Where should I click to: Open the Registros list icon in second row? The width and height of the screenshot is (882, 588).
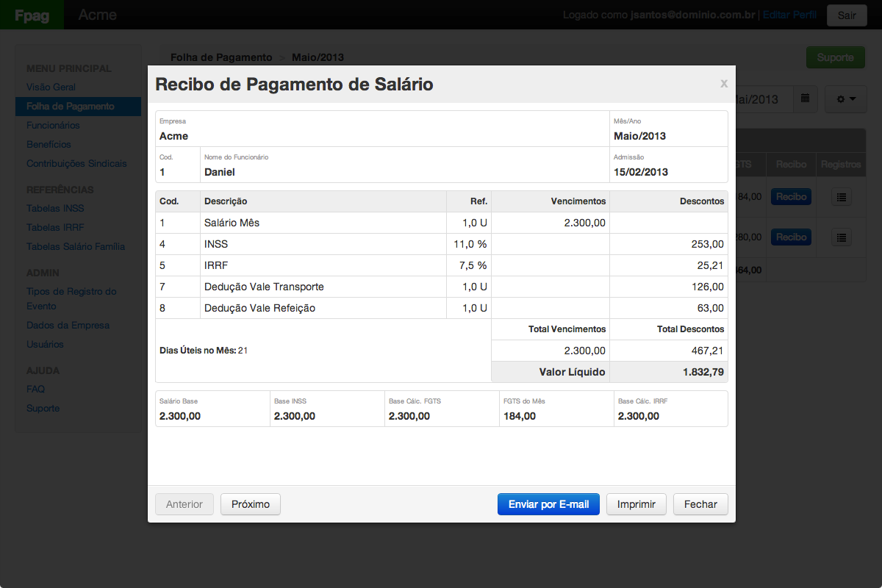842,237
